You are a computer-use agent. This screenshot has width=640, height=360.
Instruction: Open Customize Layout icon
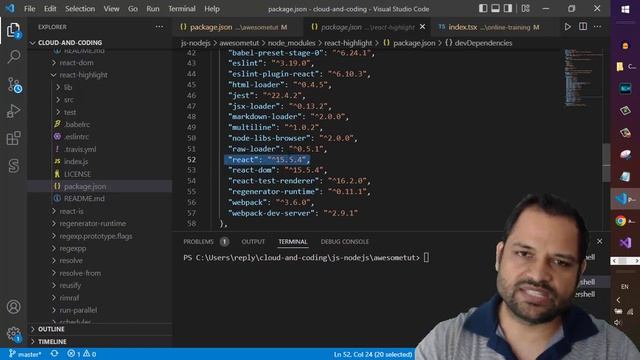tap(526, 9)
